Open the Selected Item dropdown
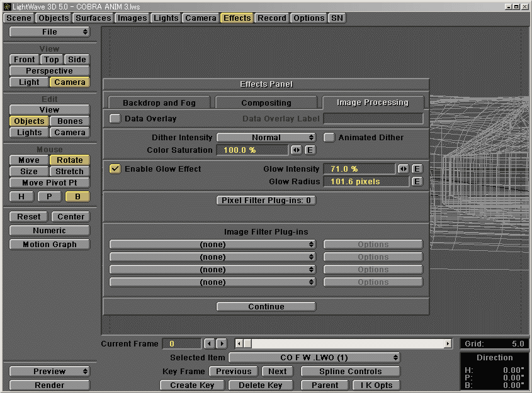This screenshot has width=532, height=393. [x=314, y=357]
